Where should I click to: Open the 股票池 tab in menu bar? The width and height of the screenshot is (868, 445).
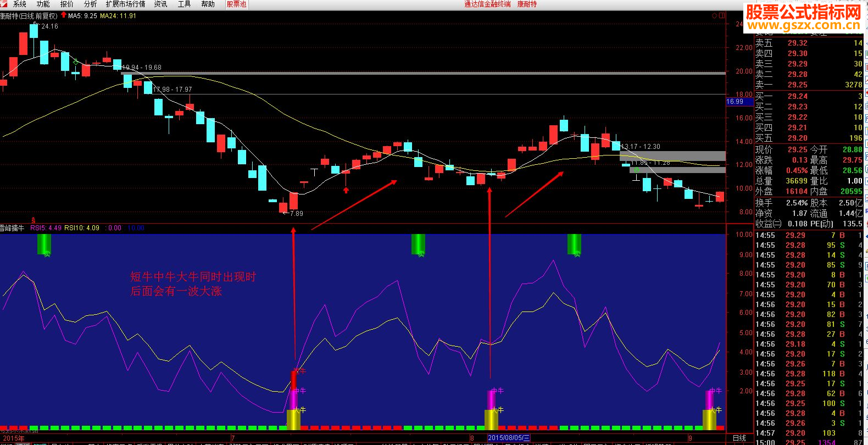pos(236,4)
